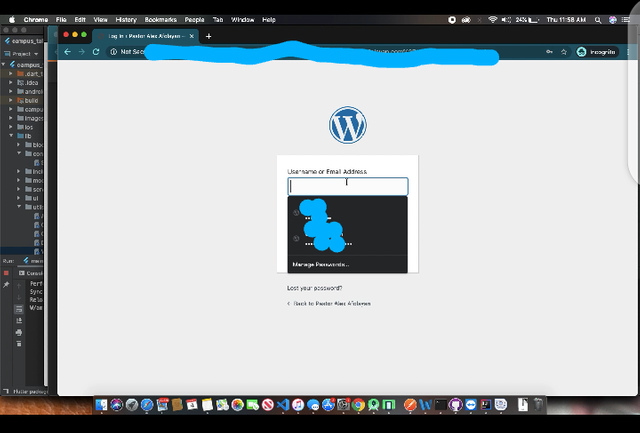Screen dimensions: 640x433
Task: Click the Wi-Fi status icon
Action: point(493,20)
